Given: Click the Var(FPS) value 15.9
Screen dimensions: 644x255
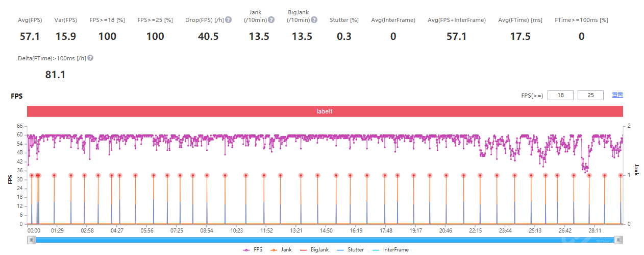Looking at the screenshot, I should (x=66, y=36).
